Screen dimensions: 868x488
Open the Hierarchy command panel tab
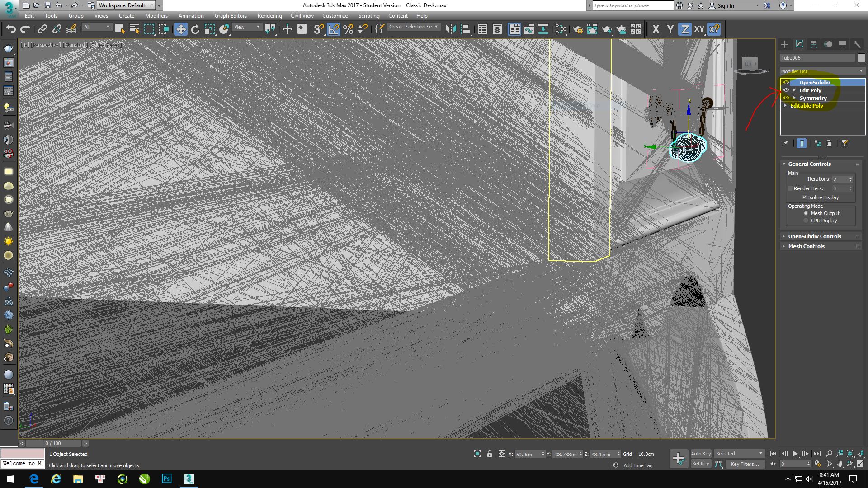(x=813, y=44)
